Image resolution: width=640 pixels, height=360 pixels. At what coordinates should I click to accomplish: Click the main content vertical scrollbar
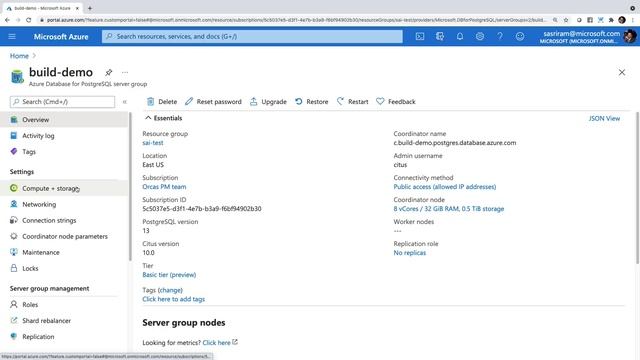[x=637, y=188]
